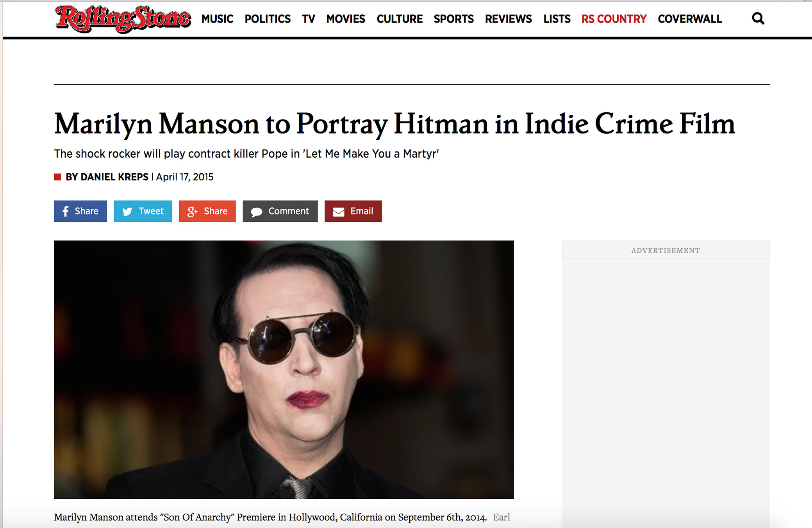Go to the Politics section
Viewport: 812px width, 528px height.
pyautogui.click(x=268, y=19)
